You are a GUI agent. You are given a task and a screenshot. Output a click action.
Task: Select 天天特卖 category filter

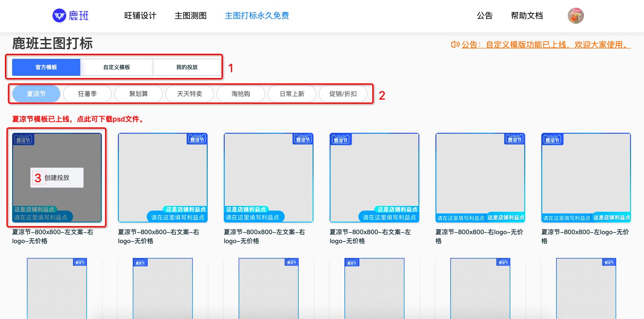pyautogui.click(x=190, y=94)
